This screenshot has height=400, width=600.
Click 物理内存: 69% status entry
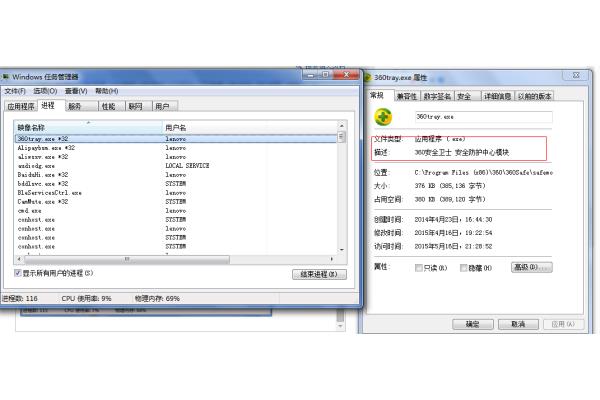pos(157,299)
